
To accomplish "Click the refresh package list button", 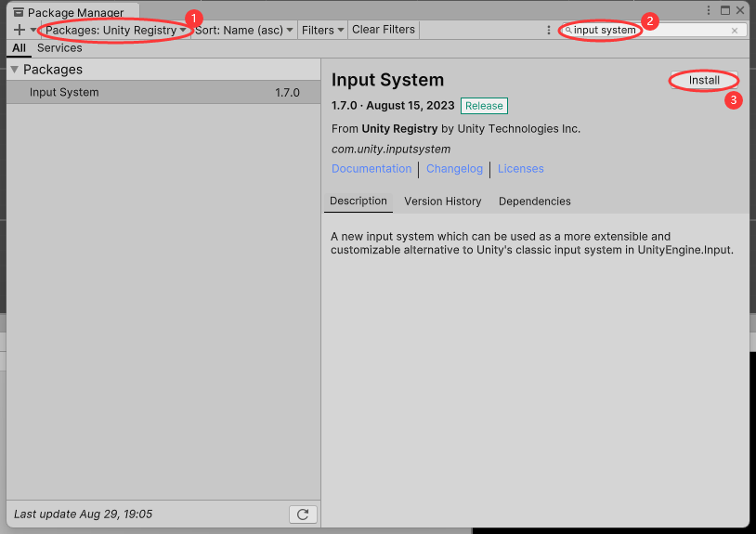I will pos(303,514).
